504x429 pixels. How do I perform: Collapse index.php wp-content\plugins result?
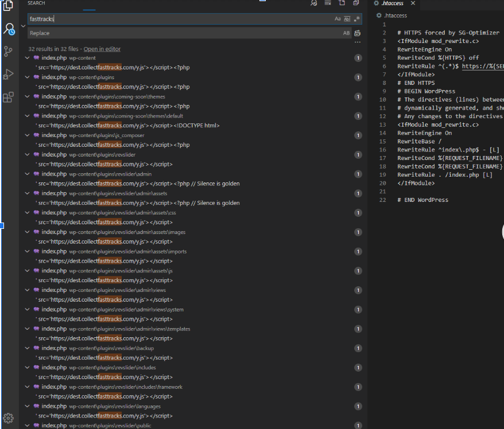(x=28, y=77)
